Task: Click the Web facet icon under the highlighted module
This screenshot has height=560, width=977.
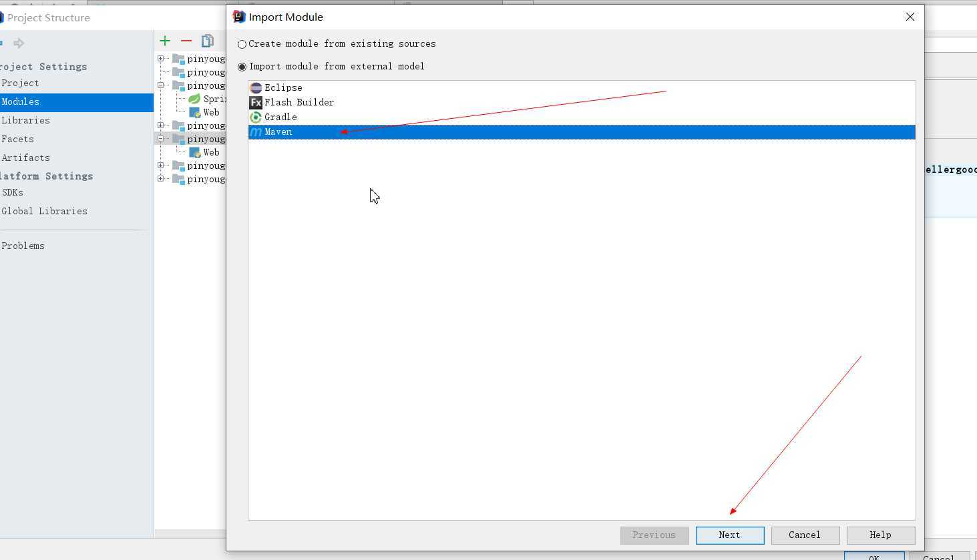Action: pos(195,152)
